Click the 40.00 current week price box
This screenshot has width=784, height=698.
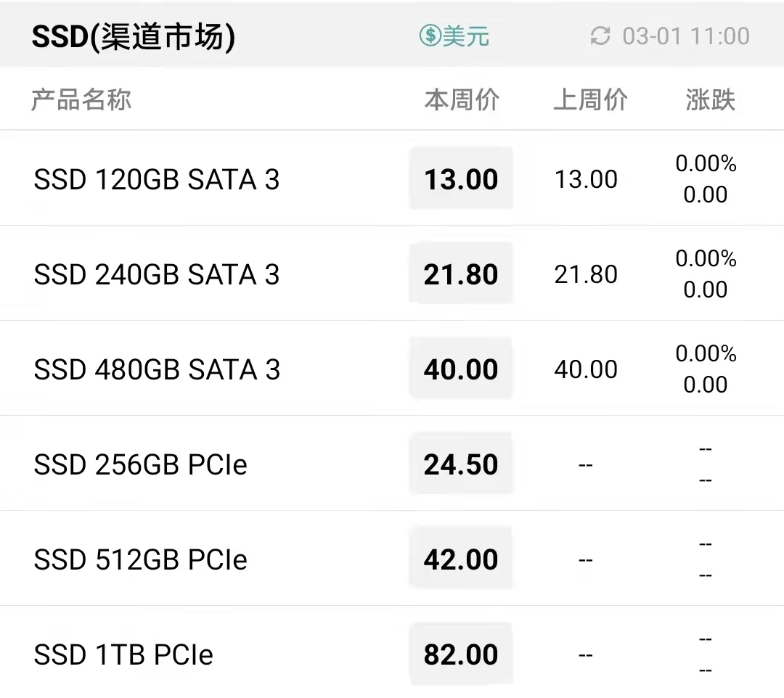coord(461,369)
